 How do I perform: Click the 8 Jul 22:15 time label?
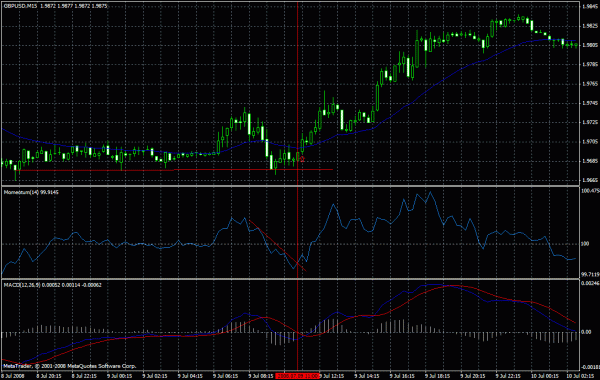[x=84, y=376]
